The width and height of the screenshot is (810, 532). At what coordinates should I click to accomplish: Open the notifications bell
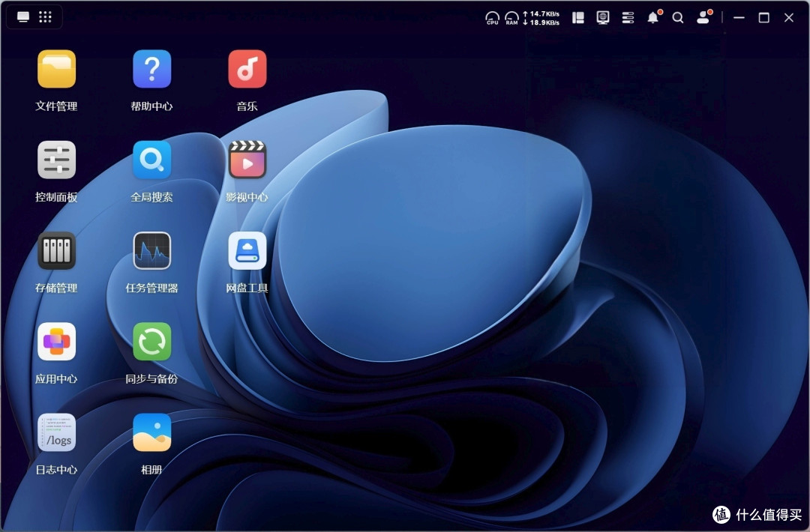click(653, 17)
